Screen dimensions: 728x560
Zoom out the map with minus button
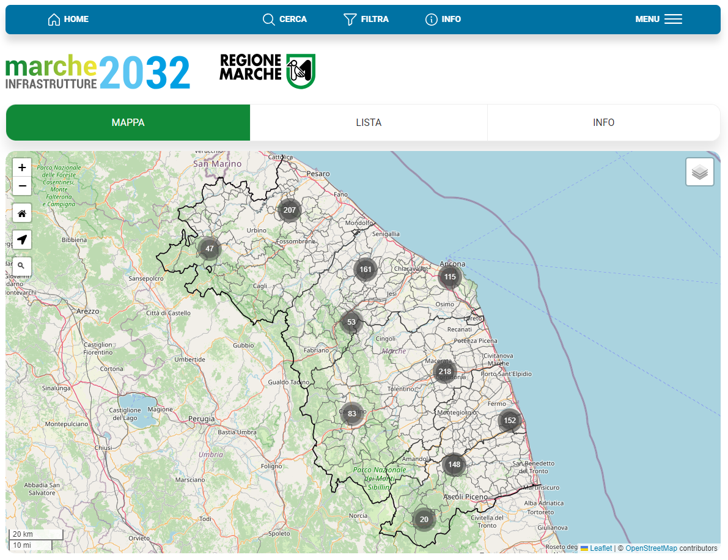coord(22,186)
